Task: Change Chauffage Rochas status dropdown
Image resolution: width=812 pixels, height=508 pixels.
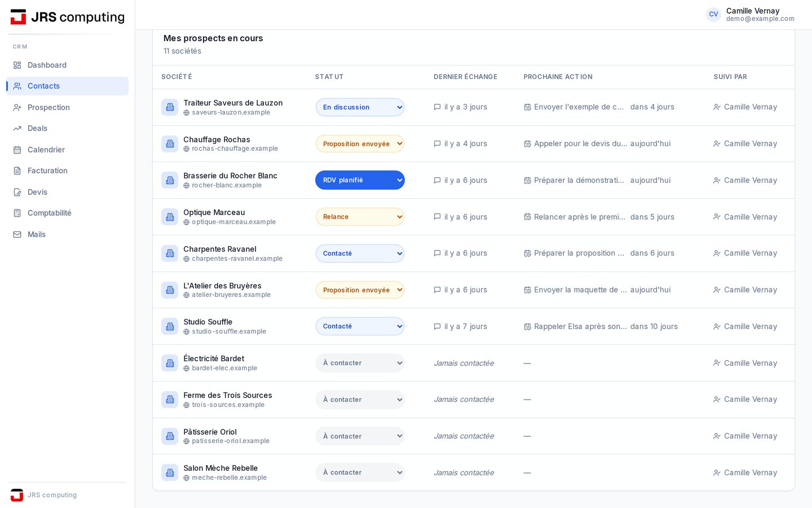Action: click(360, 144)
